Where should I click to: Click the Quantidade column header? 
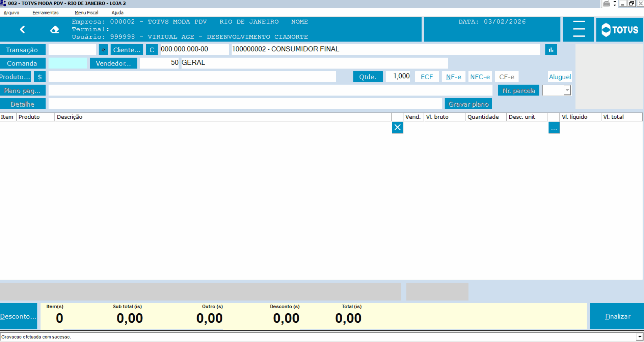pyautogui.click(x=486, y=117)
